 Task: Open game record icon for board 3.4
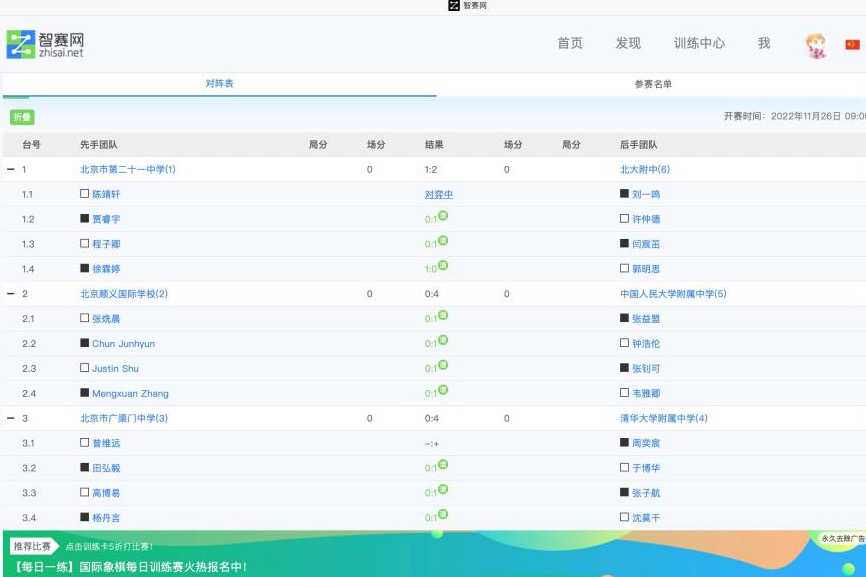442,515
